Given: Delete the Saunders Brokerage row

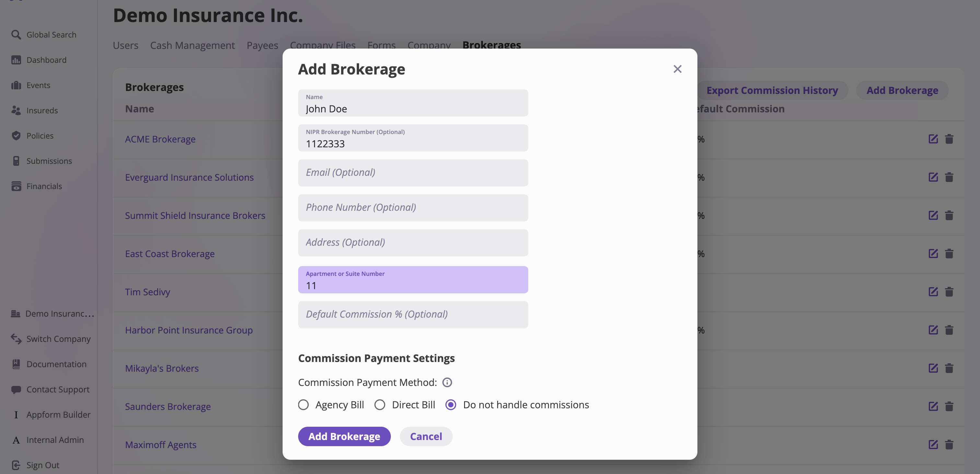Looking at the screenshot, I should coord(949,406).
